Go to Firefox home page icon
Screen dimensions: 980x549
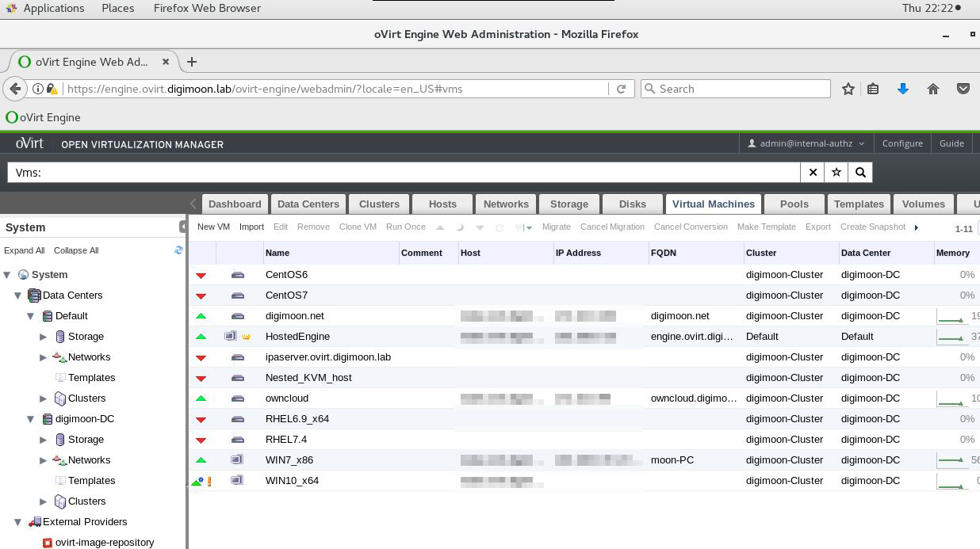pos(933,89)
